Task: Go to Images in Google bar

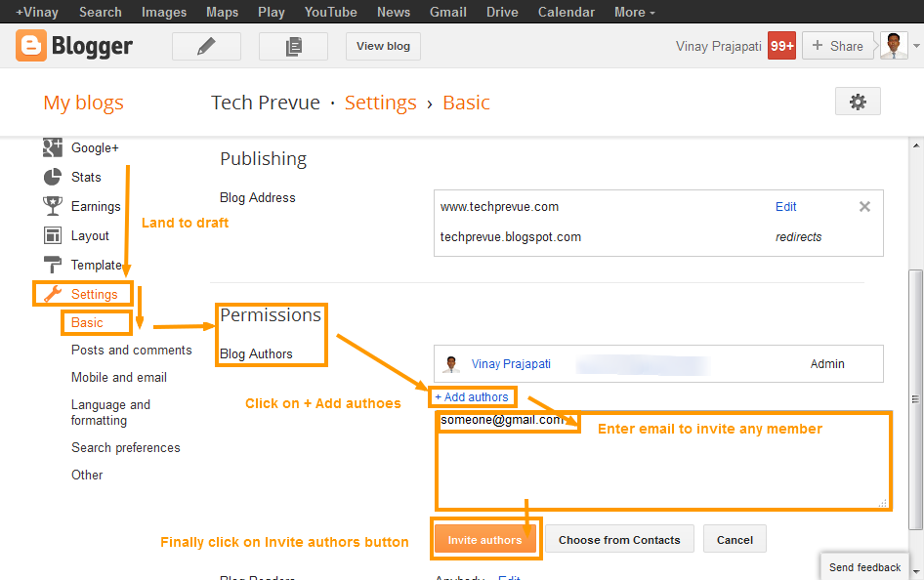Action: coord(164,12)
